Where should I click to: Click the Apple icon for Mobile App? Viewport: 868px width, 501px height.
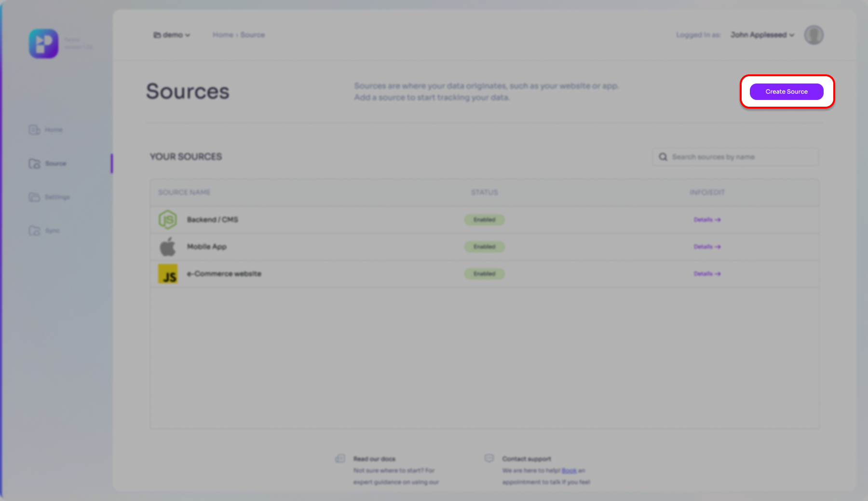[168, 247]
